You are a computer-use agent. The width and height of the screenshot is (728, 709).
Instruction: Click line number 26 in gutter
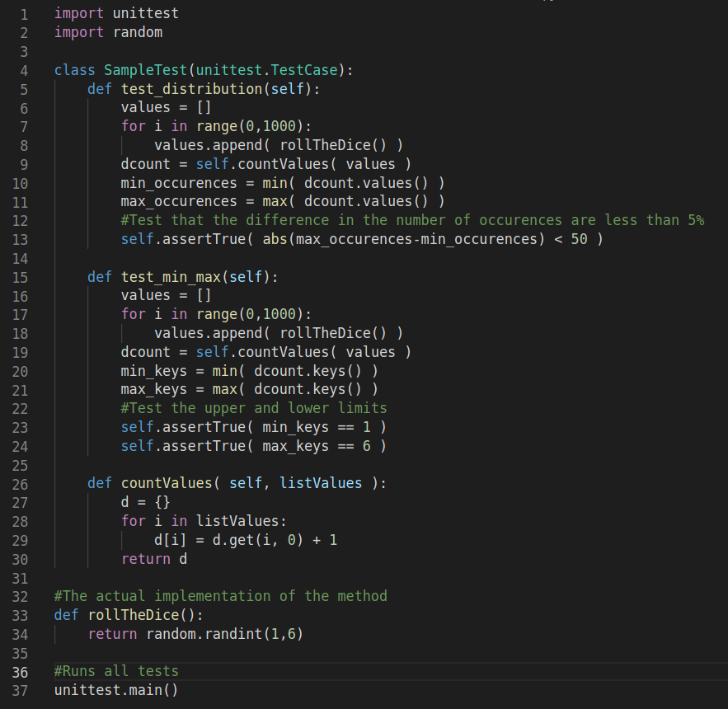pyautogui.click(x=20, y=484)
